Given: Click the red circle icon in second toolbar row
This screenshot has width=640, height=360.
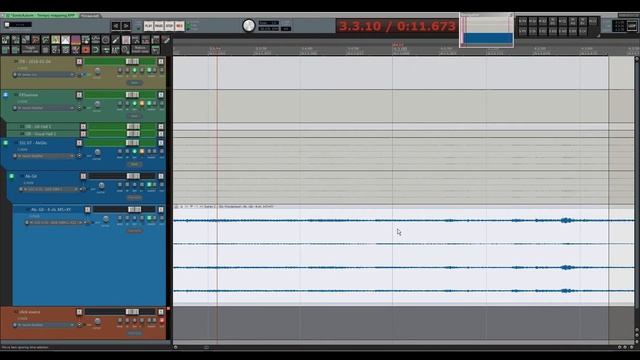Looking at the screenshot, I should (86, 50).
